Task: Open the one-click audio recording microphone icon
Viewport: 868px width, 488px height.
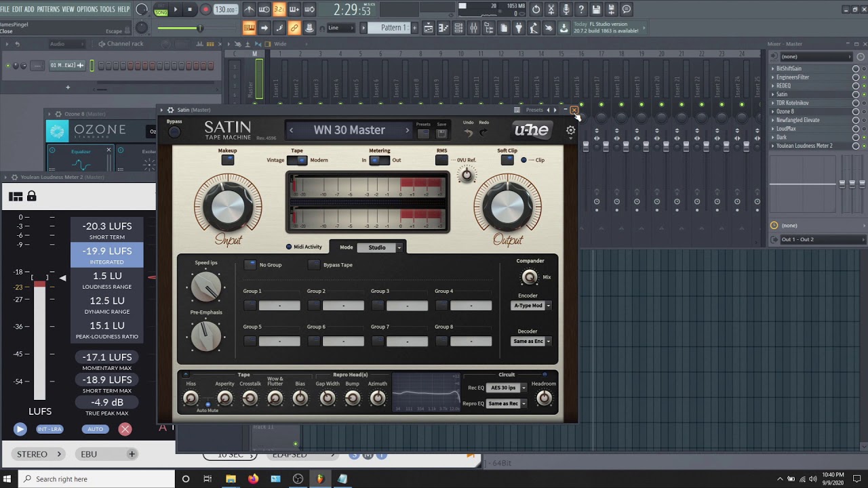Action: click(566, 9)
